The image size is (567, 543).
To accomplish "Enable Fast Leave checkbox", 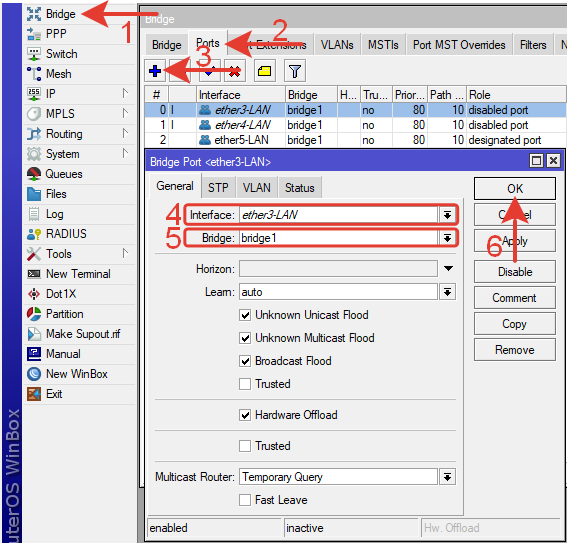I will click(245, 500).
